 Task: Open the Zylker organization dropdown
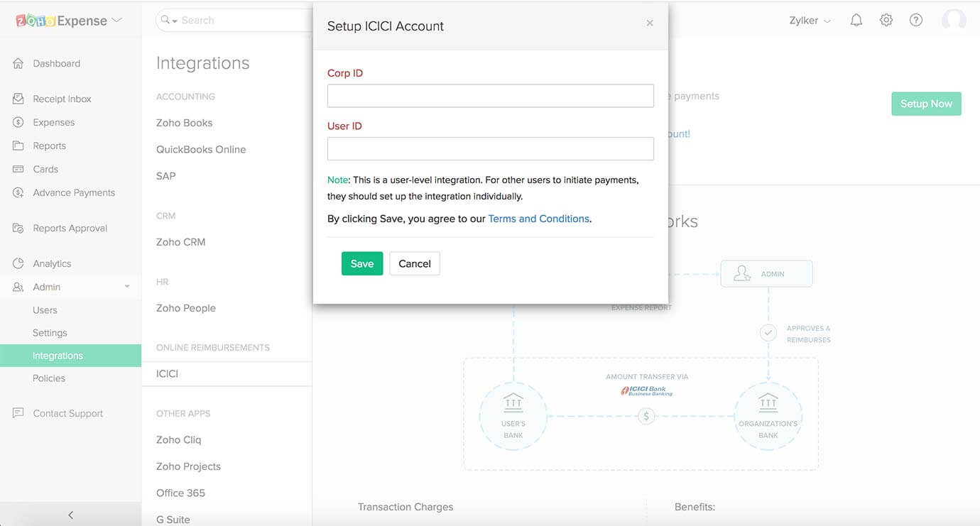(810, 21)
